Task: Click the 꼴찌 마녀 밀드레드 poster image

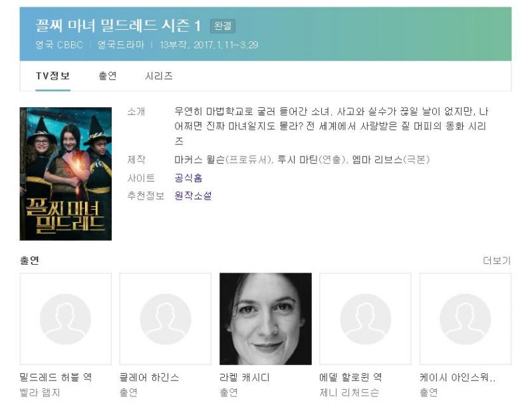Action: pyautogui.click(x=66, y=174)
